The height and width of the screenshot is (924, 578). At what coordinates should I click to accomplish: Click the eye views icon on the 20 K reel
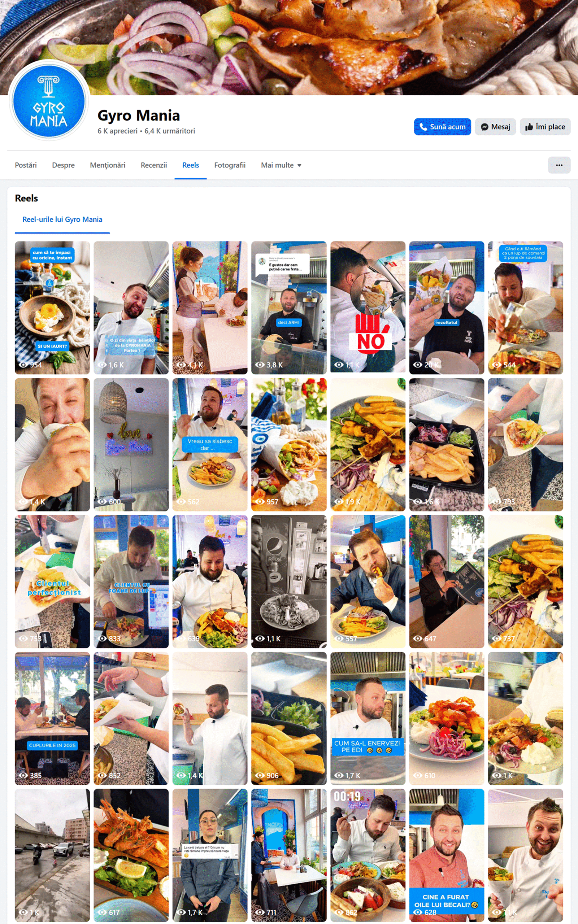point(417,365)
